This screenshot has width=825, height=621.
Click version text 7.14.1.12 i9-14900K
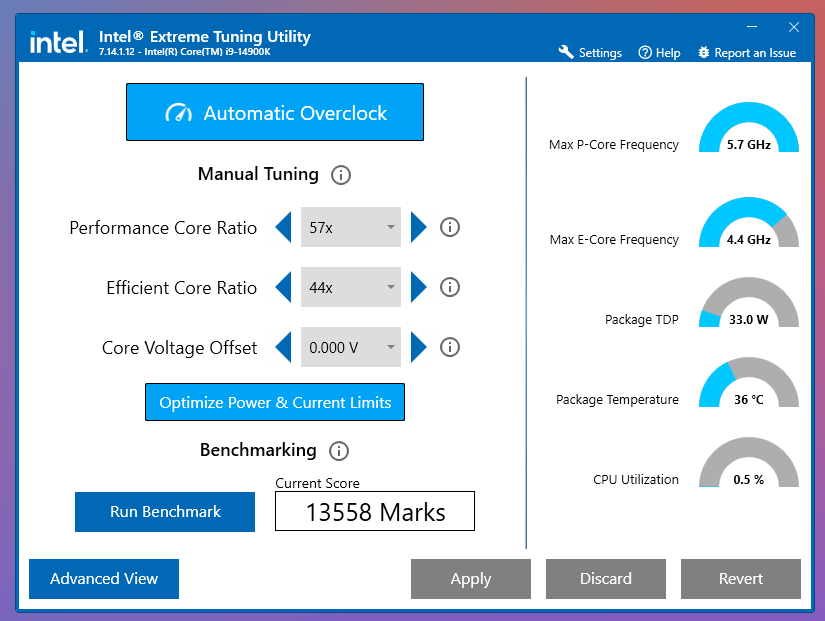185,52
